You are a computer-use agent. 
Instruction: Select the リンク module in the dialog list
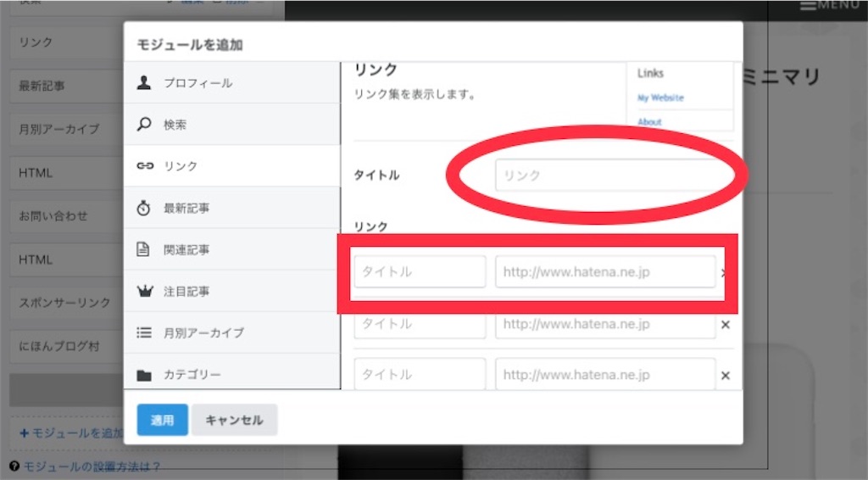(x=232, y=165)
